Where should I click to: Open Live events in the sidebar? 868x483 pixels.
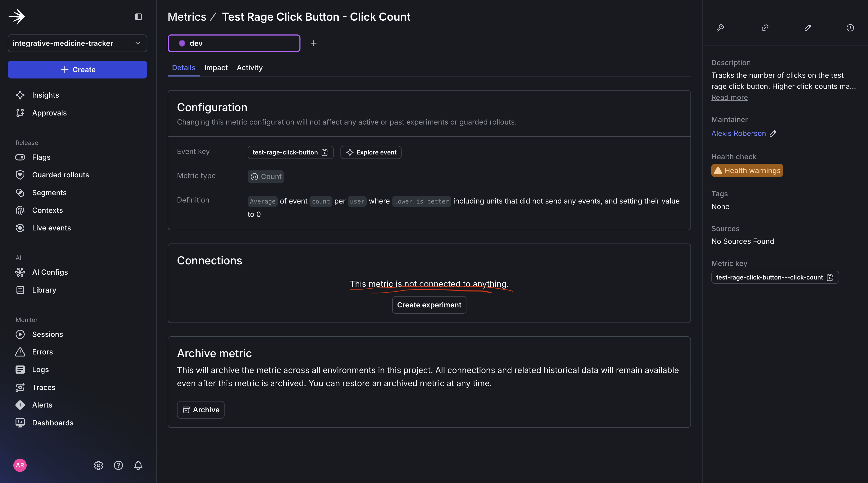pos(51,228)
